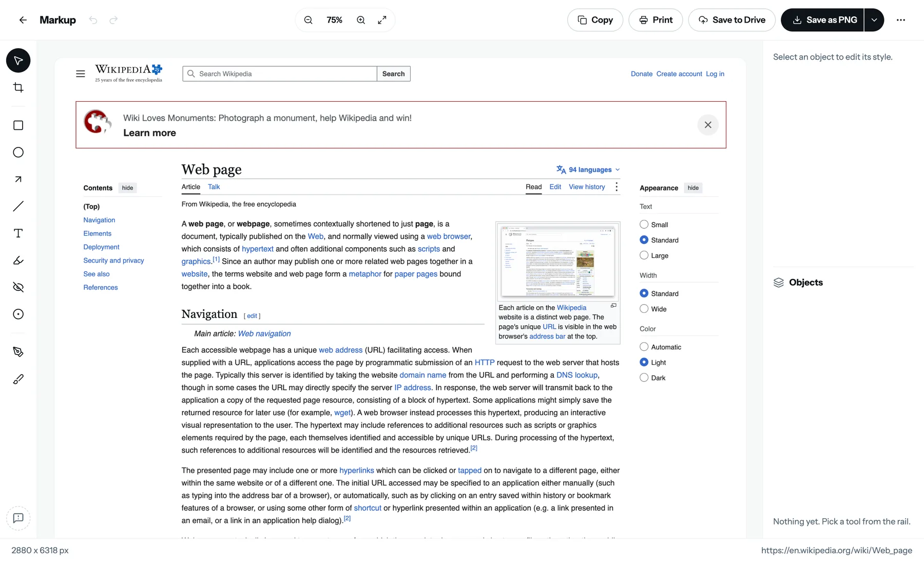The width and height of the screenshot is (924, 562).
Task: Select Automatic color mode
Action: (x=644, y=347)
